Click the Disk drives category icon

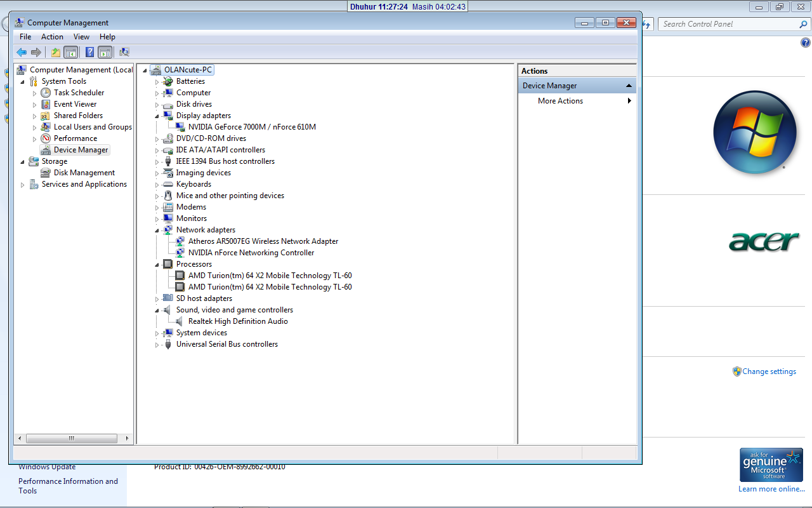[167, 104]
